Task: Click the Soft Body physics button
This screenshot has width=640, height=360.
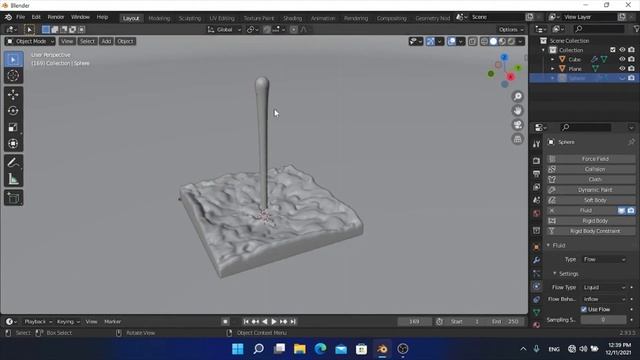Action: point(591,200)
